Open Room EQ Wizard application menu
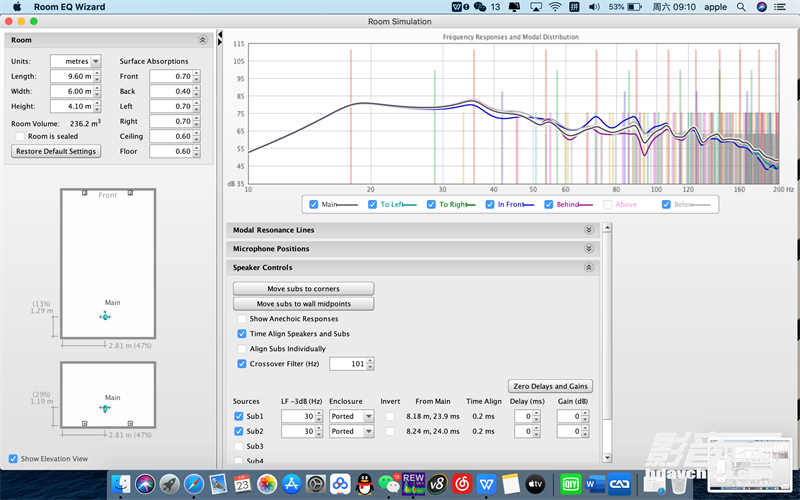 click(69, 7)
